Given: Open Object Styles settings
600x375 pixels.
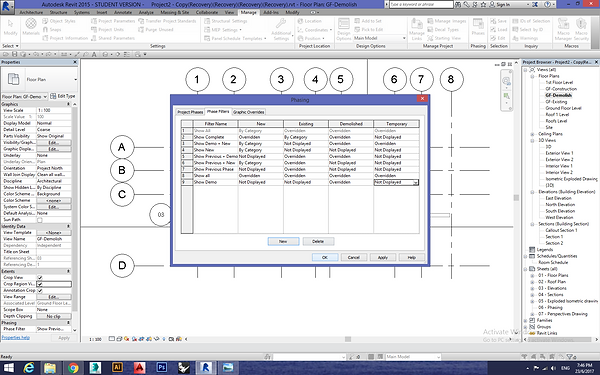Looking at the screenshot, I should click(59, 21).
